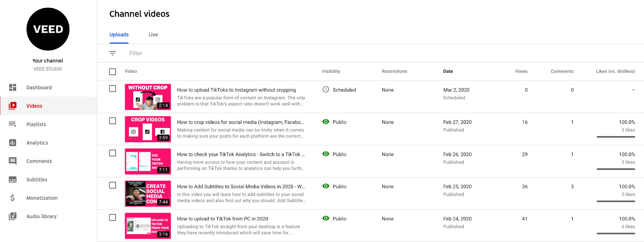Click likes ratio bar for Feb 27 video

pos(616,137)
